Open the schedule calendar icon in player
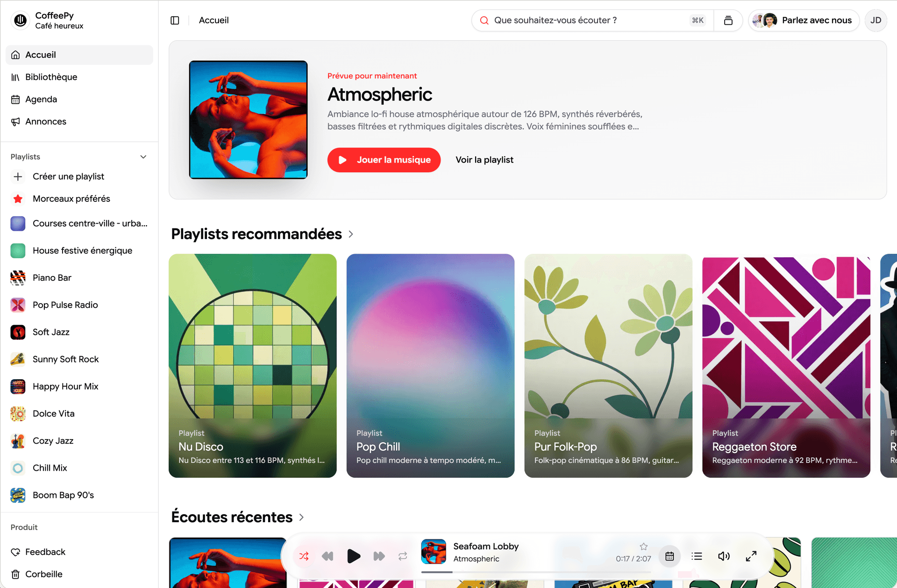 click(x=669, y=556)
